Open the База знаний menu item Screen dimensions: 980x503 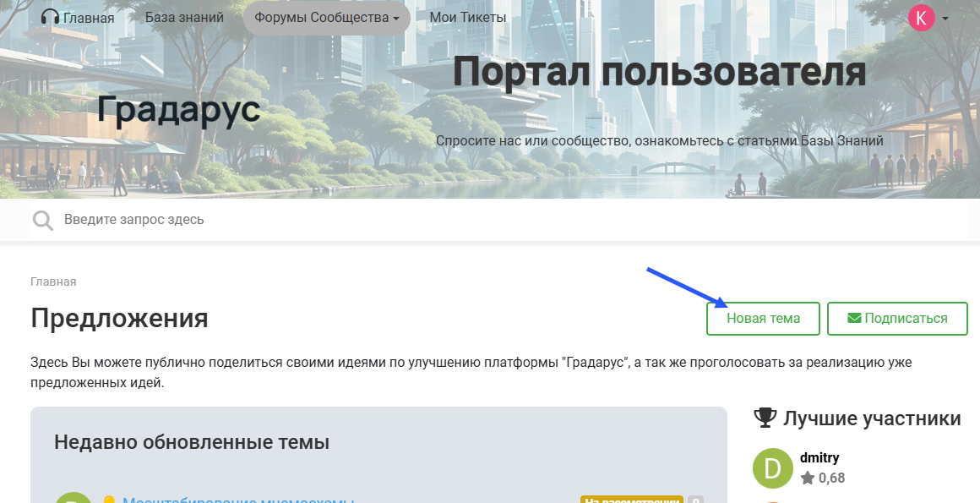tap(184, 18)
